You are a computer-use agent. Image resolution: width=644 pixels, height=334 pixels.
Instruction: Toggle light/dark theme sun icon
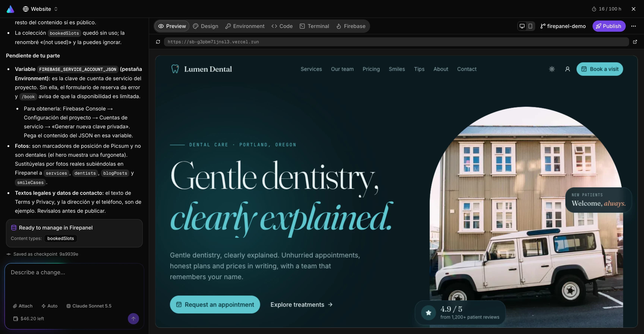[552, 69]
